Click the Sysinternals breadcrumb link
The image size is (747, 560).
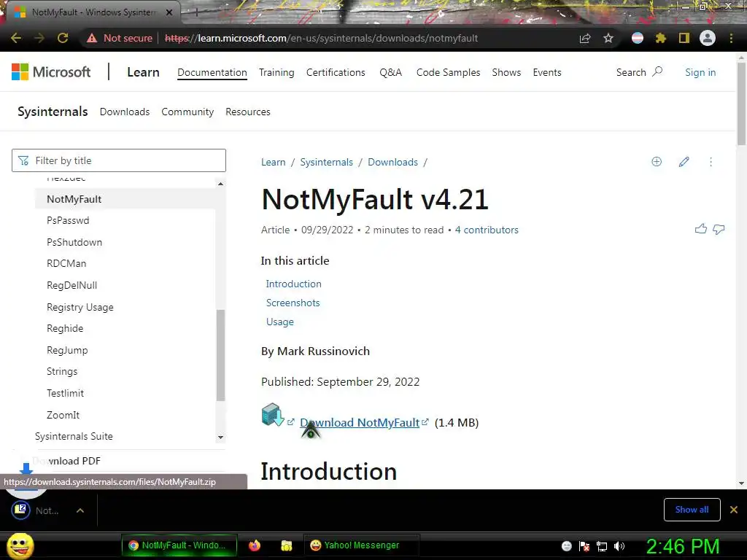click(x=326, y=162)
